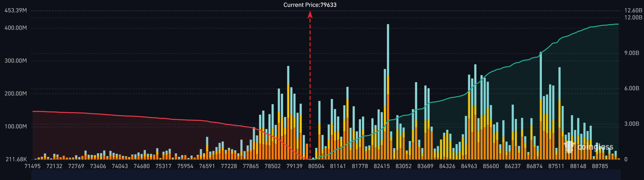Click the 86237 price tick label

[513, 166]
